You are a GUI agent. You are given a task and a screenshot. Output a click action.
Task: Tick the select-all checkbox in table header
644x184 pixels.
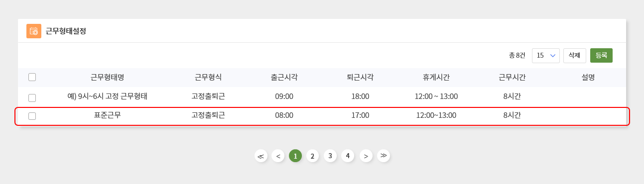32,77
